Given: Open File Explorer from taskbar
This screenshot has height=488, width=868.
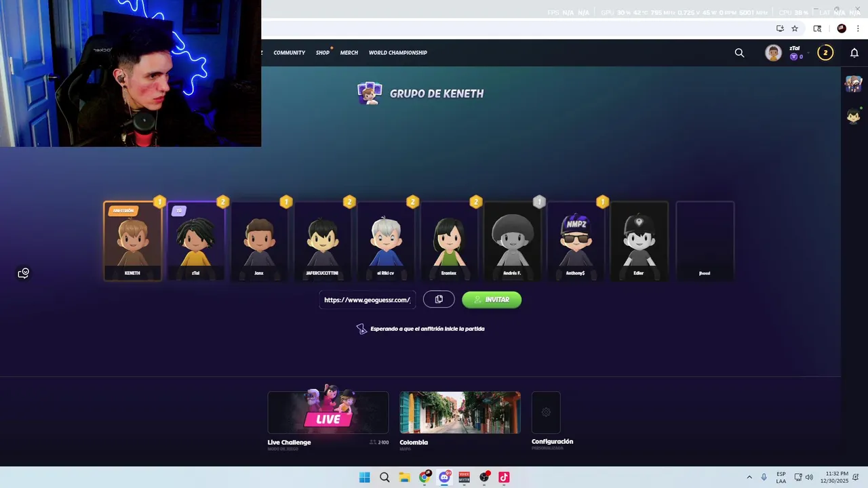Looking at the screenshot, I should [x=404, y=477].
